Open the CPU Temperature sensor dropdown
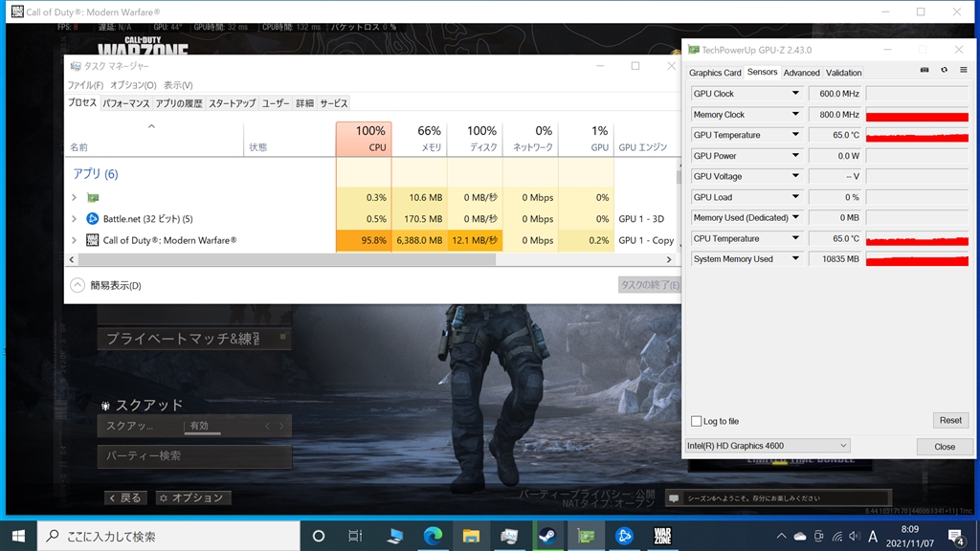The image size is (980, 551). pyautogui.click(x=795, y=238)
